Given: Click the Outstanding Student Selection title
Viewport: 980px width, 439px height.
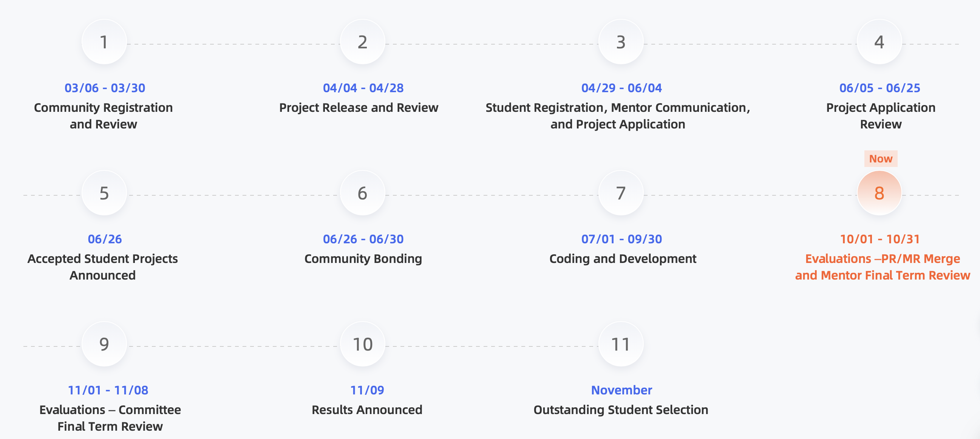Looking at the screenshot, I should coord(620,410).
